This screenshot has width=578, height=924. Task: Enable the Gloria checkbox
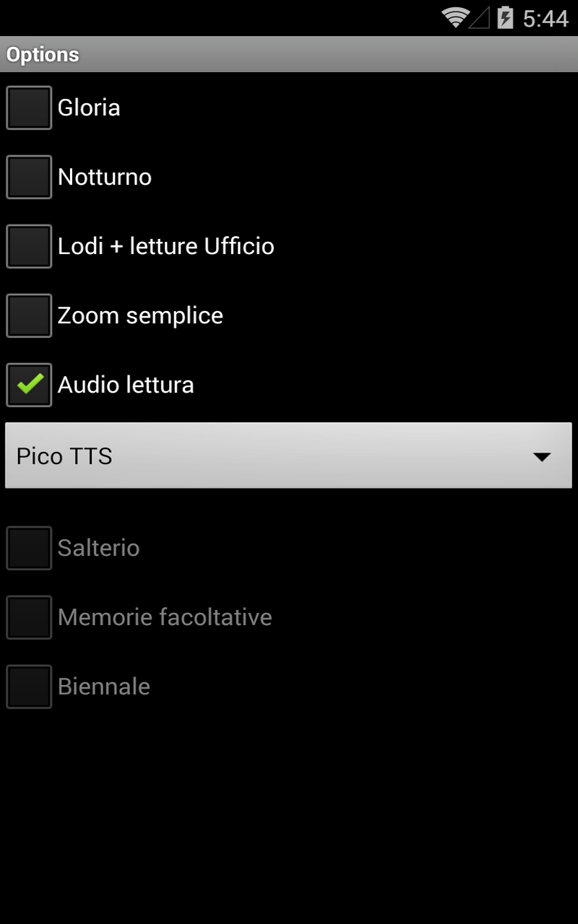point(29,108)
